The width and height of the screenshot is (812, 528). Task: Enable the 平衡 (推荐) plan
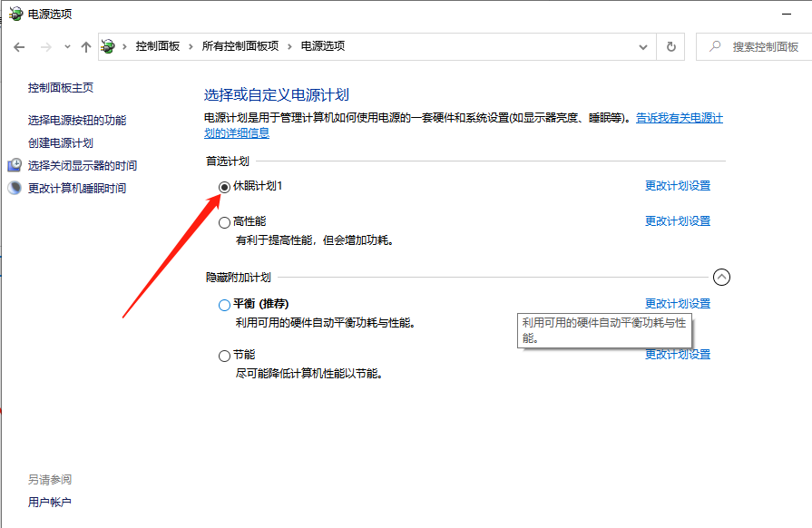(x=223, y=304)
